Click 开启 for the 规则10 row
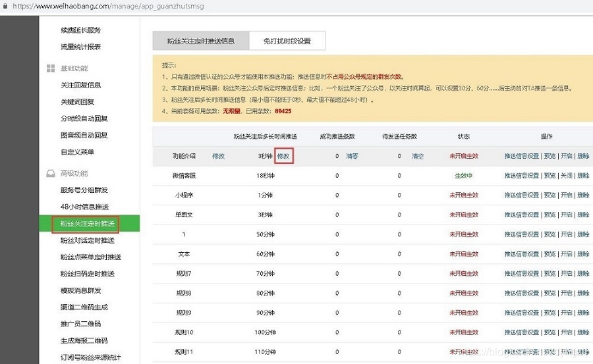This screenshot has width=593, height=364. 567,332
